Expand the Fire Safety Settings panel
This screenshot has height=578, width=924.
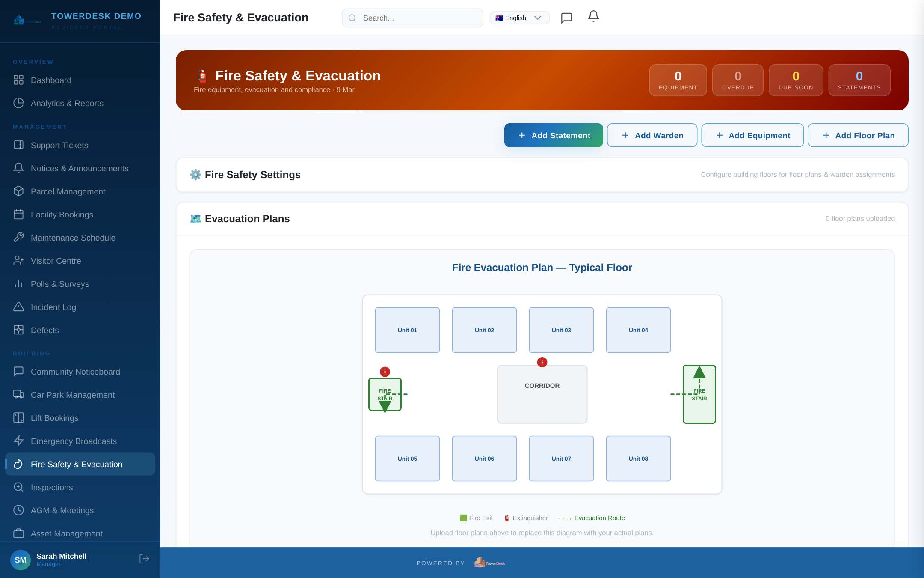click(x=542, y=175)
